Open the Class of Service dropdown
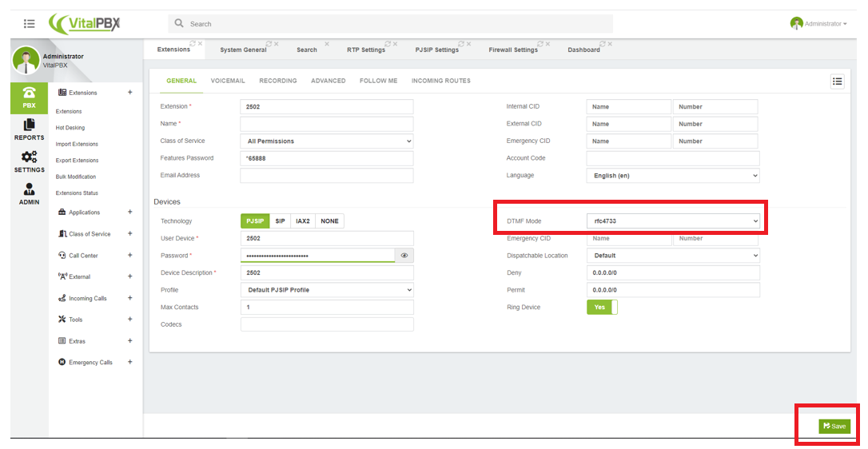Image resolution: width=868 pixels, height=449 pixels. [327, 141]
